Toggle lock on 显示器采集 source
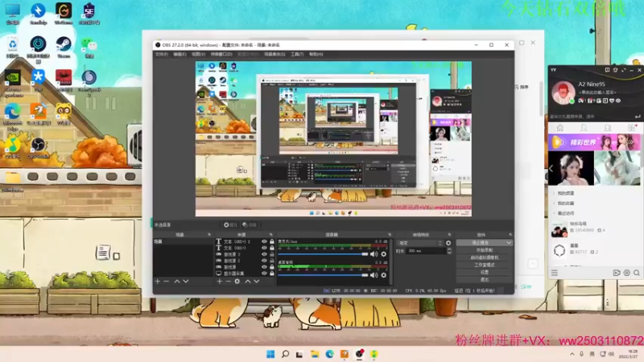The image size is (644, 362). 271,274
